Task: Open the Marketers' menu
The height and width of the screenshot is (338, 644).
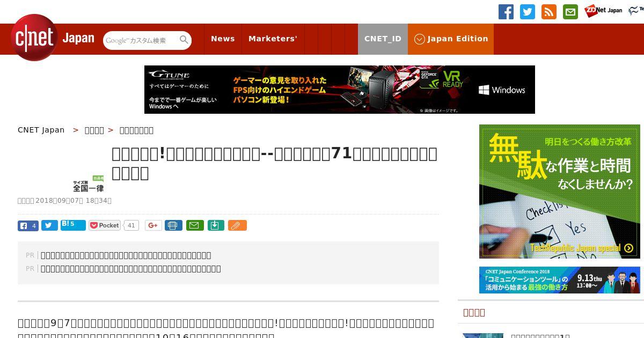Action: pyautogui.click(x=273, y=39)
